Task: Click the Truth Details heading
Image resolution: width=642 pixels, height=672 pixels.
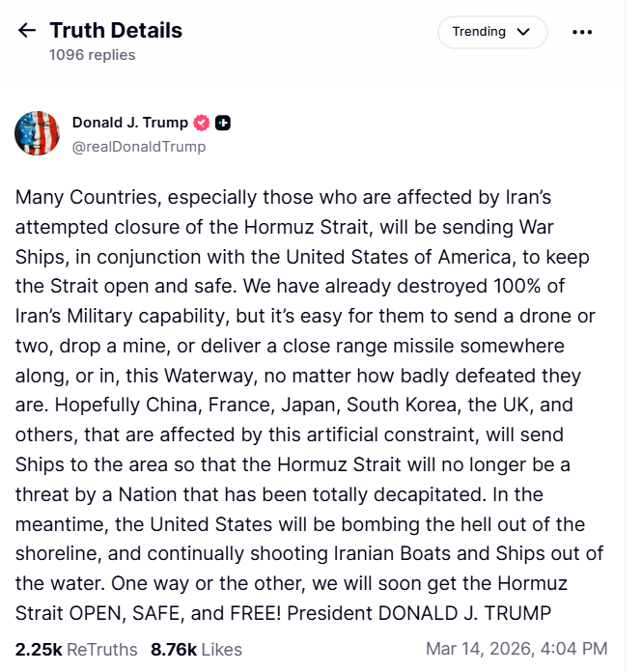Action: tap(116, 30)
